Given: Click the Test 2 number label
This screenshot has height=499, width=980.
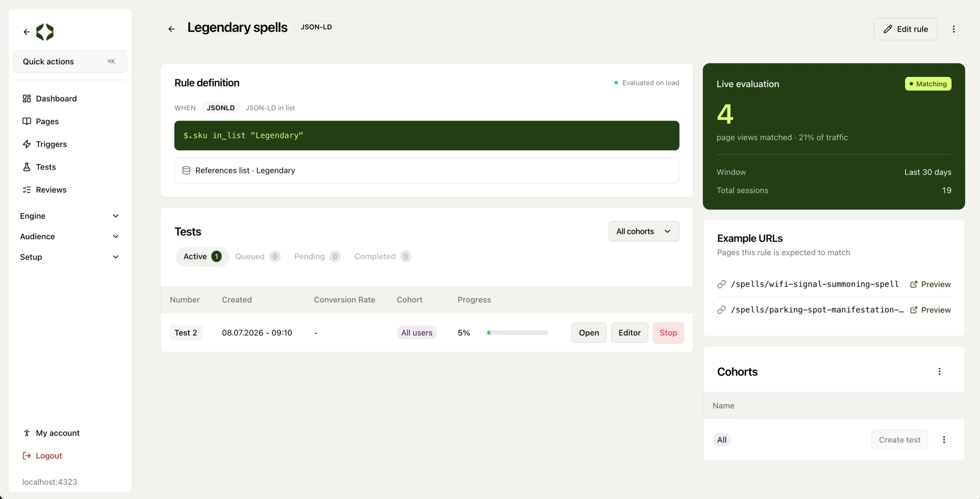Looking at the screenshot, I should 186,333.
